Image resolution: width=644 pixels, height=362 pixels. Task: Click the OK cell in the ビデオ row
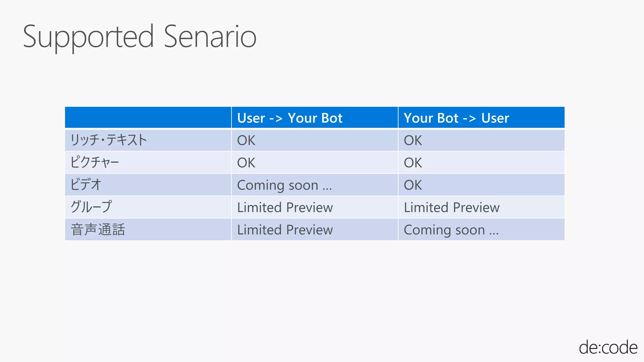(x=413, y=185)
